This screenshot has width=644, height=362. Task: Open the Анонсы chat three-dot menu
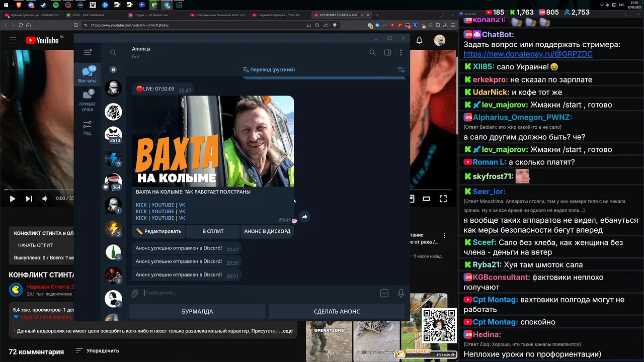click(401, 52)
